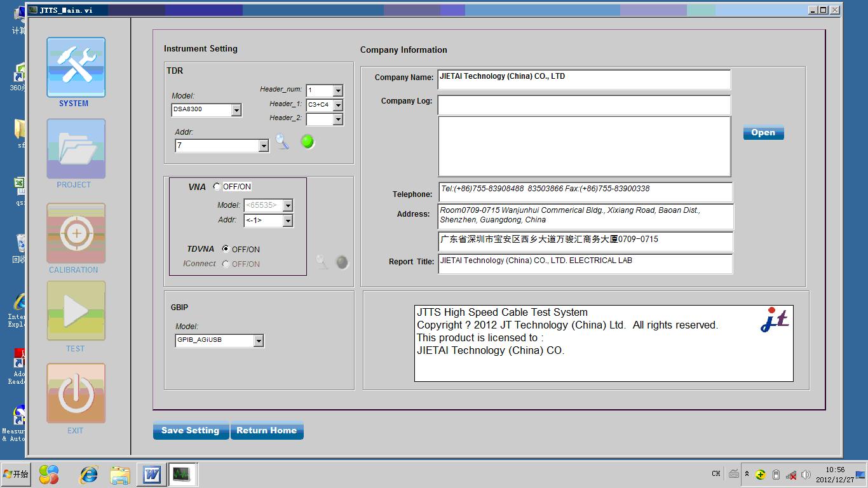Open Internet Explorer from the taskbar

point(89,475)
